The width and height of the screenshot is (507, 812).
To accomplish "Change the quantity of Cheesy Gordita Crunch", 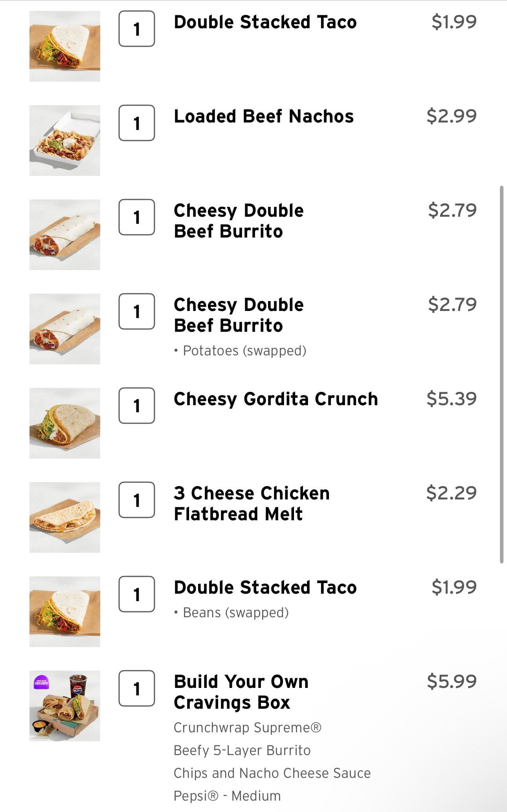I will click(x=136, y=406).
